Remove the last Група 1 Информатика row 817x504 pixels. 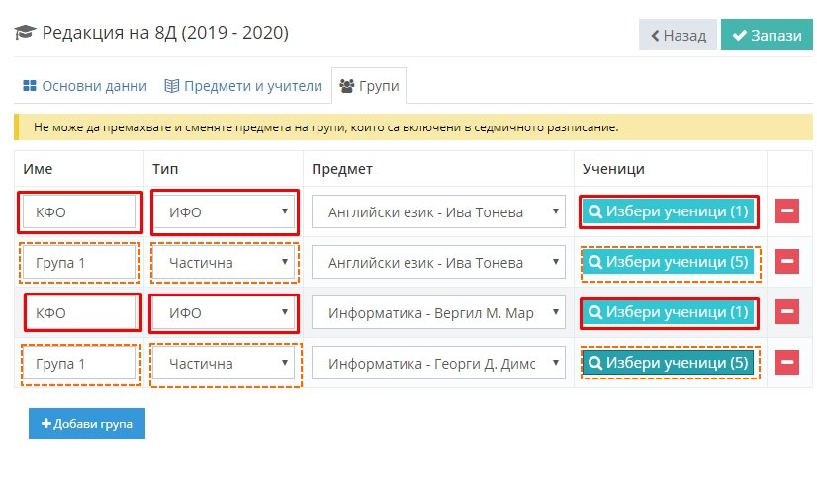786,363
